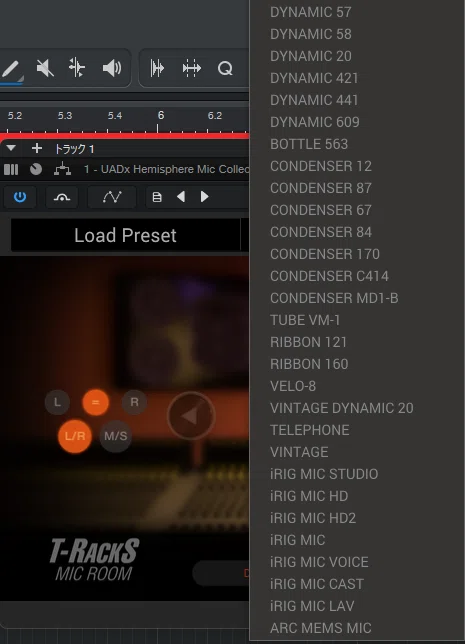
Task: Select the R channel button
Action: coord(134,402)
